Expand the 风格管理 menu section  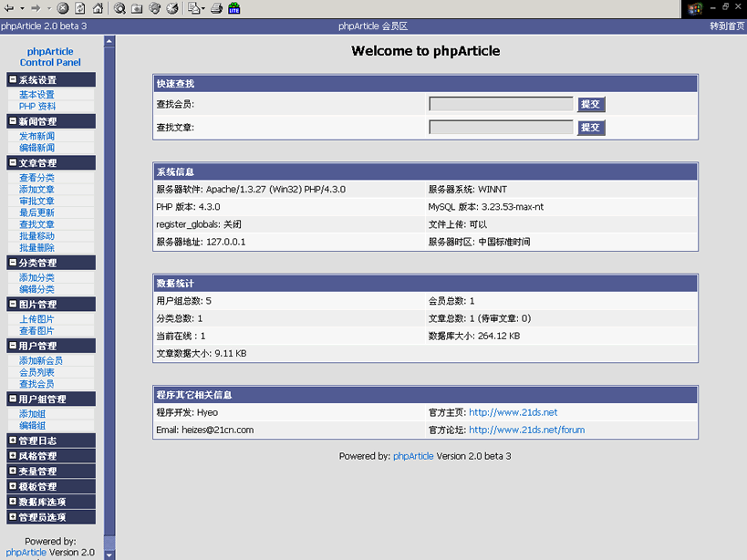tap(14, 456)
